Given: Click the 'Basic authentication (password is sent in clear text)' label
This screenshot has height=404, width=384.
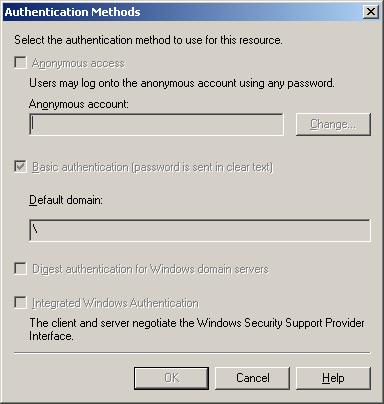Looking at the screenshot, I should [x=152, y=167].
